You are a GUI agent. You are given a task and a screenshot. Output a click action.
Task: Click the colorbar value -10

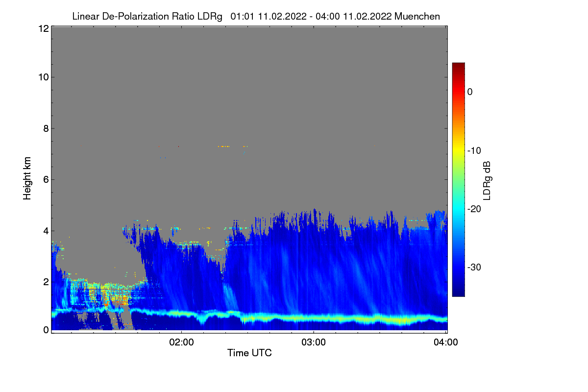click(x=474, y=150)
